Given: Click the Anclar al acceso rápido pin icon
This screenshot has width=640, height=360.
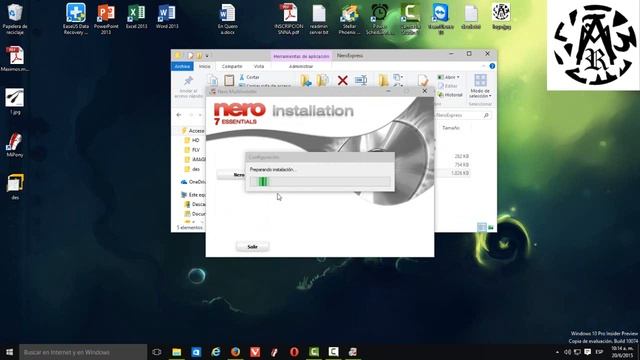Looking at the screenshot, I should pos(189,81).
